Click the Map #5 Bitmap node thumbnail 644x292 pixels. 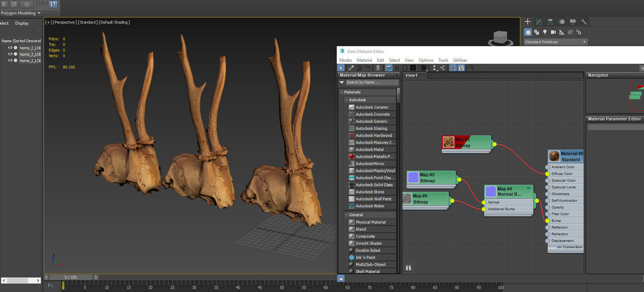413,177
